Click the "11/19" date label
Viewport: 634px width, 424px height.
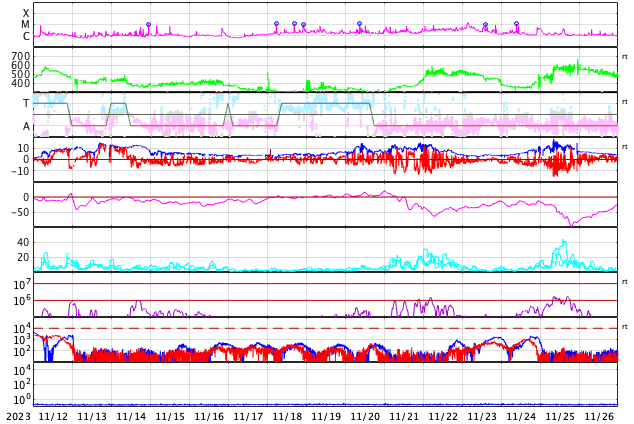pos(326,417)
